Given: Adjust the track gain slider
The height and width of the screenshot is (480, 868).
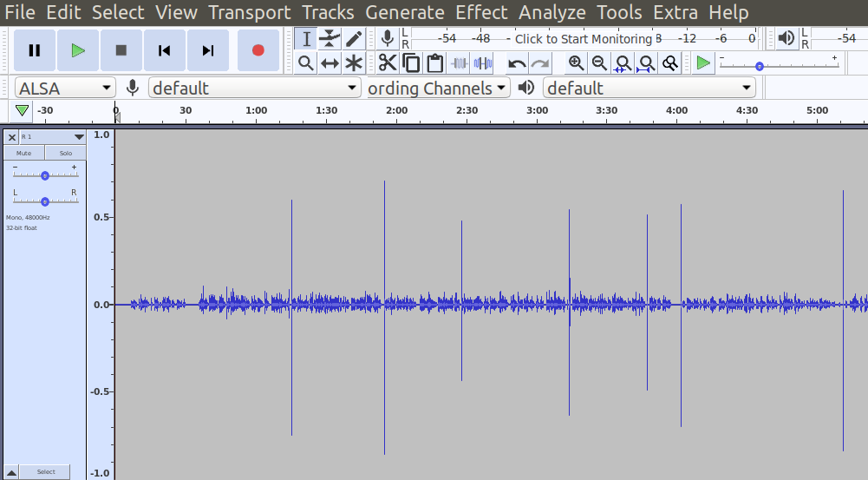Looking at the screenshot, I should click(x=45, y=175).
